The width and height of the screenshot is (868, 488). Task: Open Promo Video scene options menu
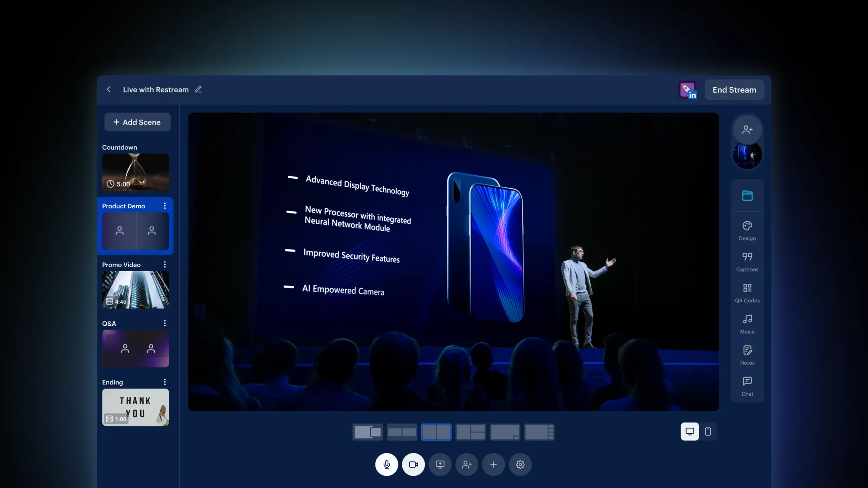[165, 265]
